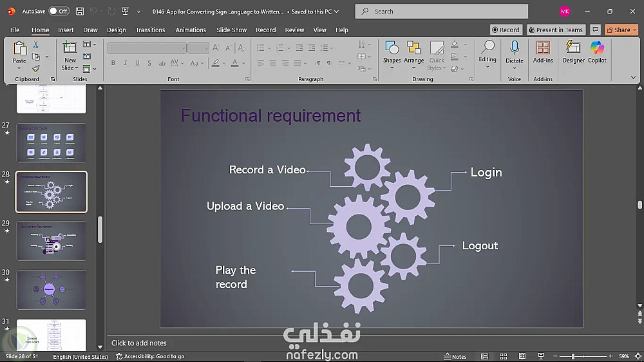The height and width of the screenshot is (362, 644).
Task: Click the Center alignment icon
Action: point(272,63)
